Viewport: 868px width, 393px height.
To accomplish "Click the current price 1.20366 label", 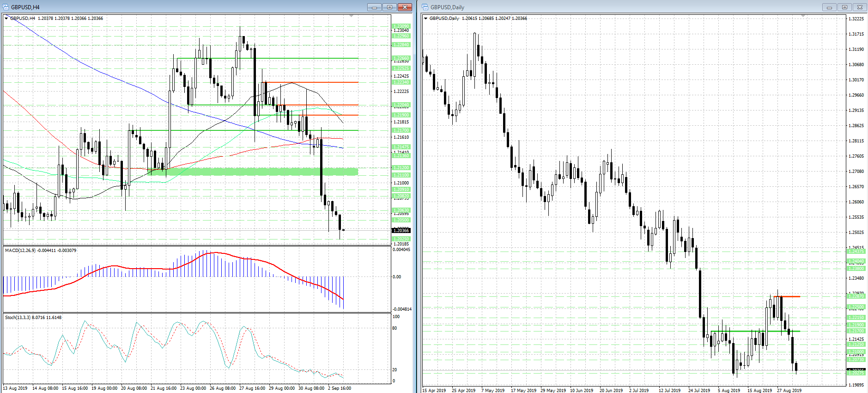I will tap(401, 230).
